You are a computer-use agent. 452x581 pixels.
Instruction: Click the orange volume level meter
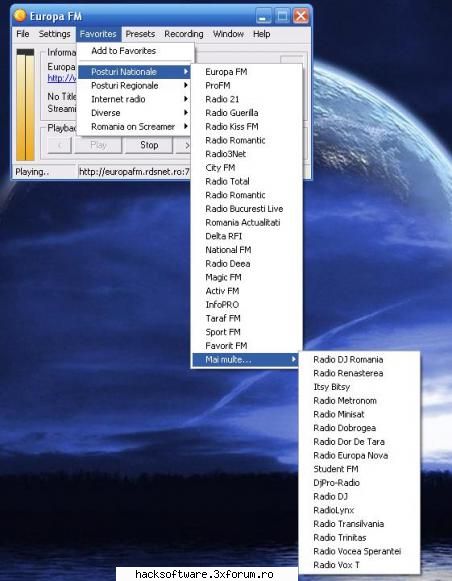[25, 104]
